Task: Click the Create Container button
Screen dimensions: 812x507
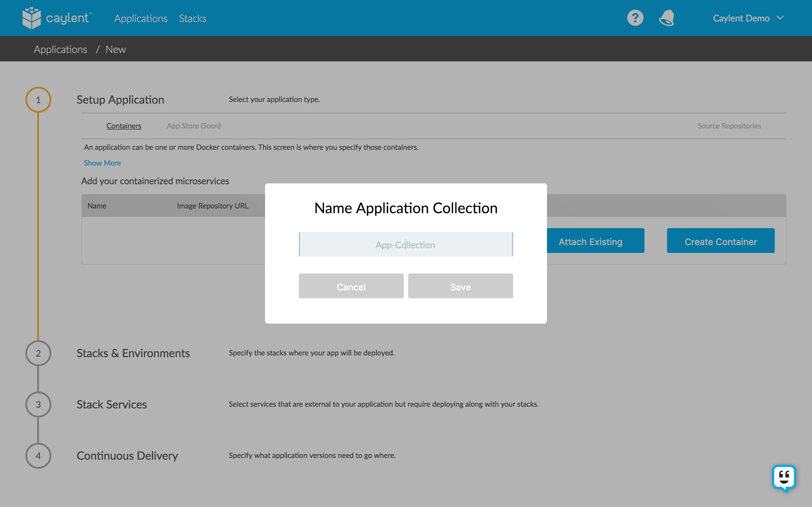Action: click(720, 241)
